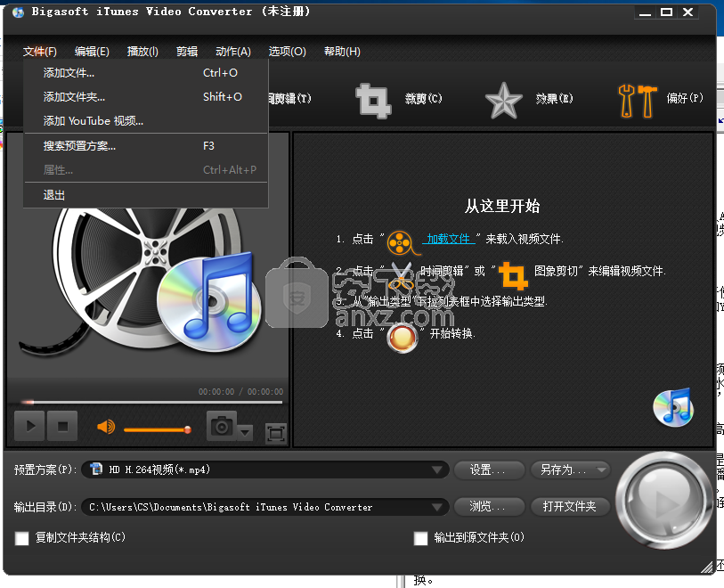Open the 加载文件 link
This screenshot has height=588, width=724.
[x=449, y=239]
